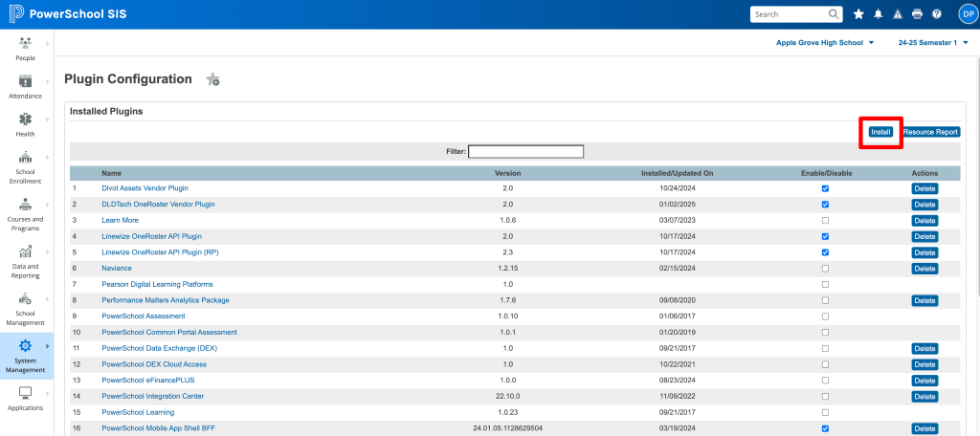Open the print queue printer icon

[917, 14]
